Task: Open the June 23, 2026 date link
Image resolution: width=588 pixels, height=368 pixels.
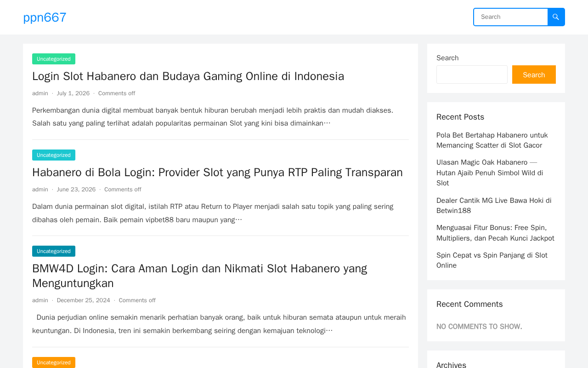Action: point(76,190)
